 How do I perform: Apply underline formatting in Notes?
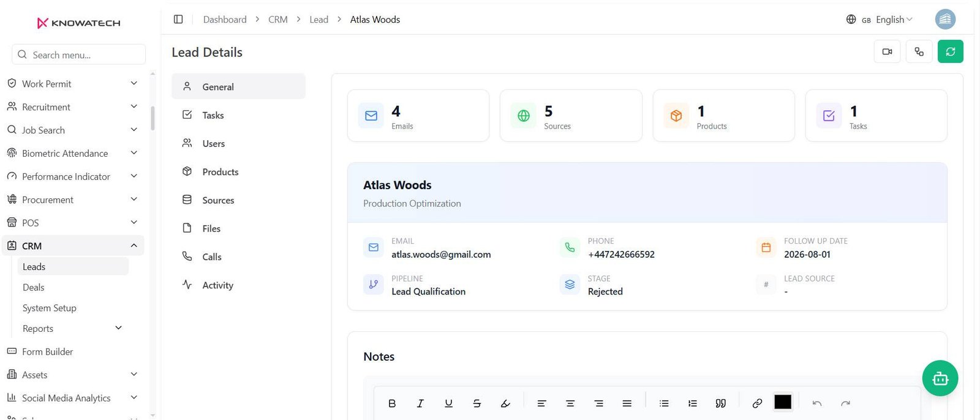[x=448, y=403]
